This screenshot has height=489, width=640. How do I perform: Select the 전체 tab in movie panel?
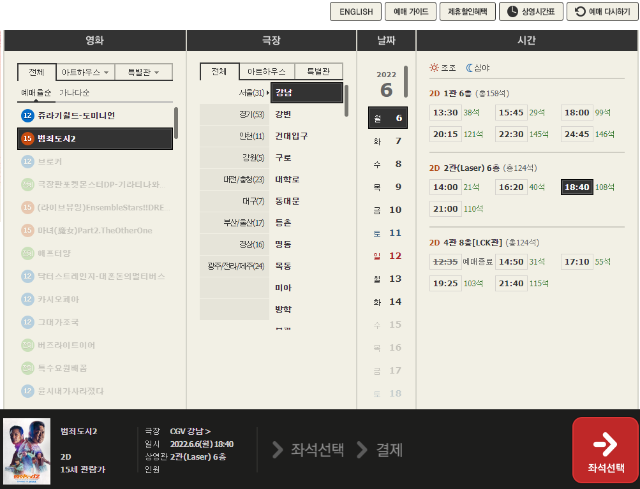[x=36, y=72]
